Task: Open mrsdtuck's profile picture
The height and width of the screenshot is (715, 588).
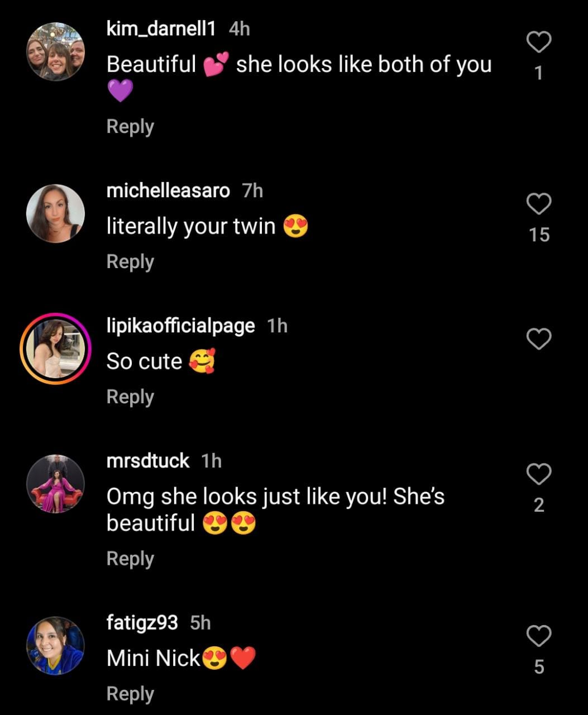Action: click(x=56, y=484)
